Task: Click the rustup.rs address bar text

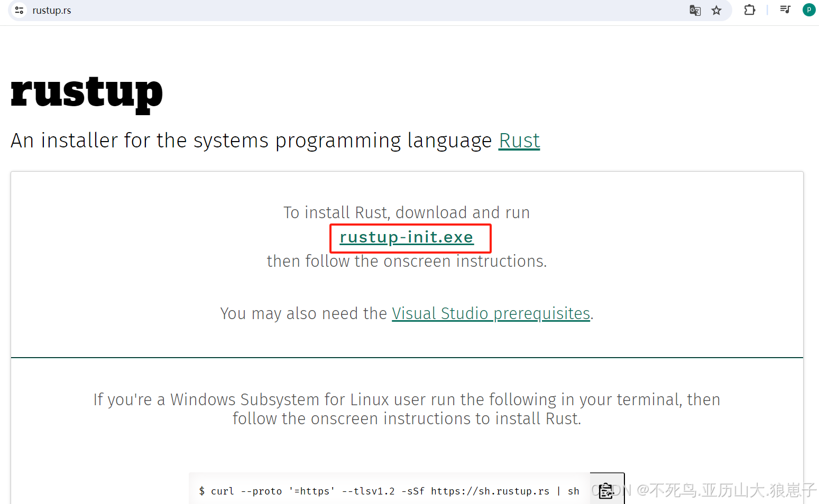Action: (52, 11)
